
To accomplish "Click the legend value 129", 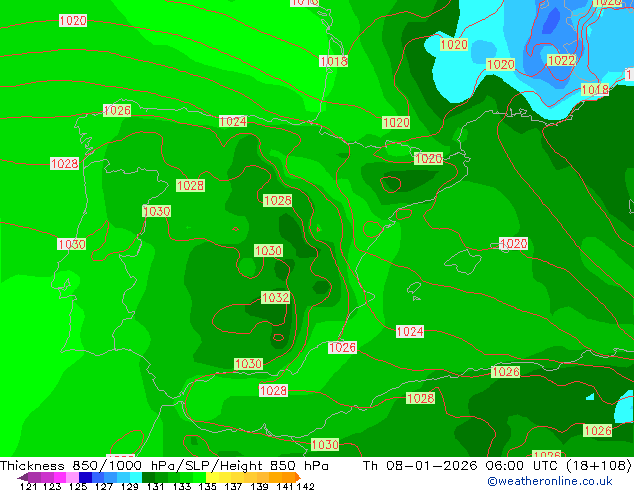I will click(x=130, y=486).
